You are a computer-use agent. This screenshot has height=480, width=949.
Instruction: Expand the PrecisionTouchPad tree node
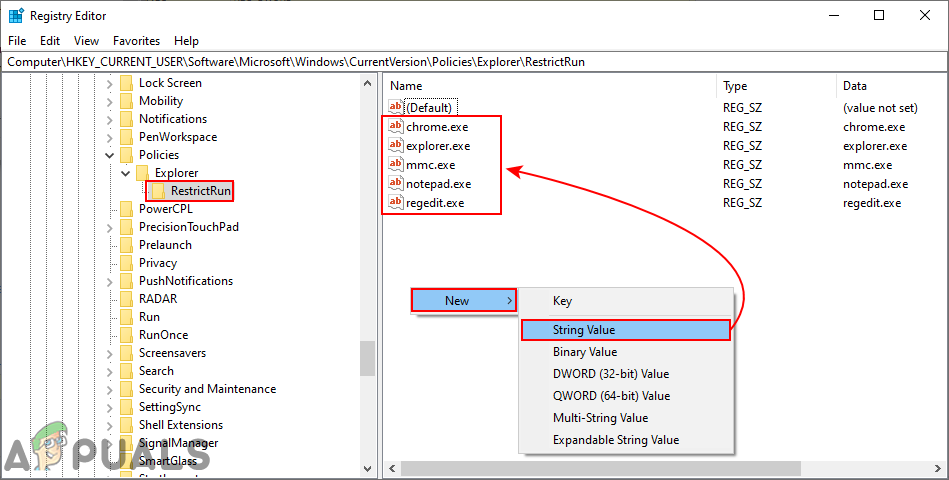110,228
